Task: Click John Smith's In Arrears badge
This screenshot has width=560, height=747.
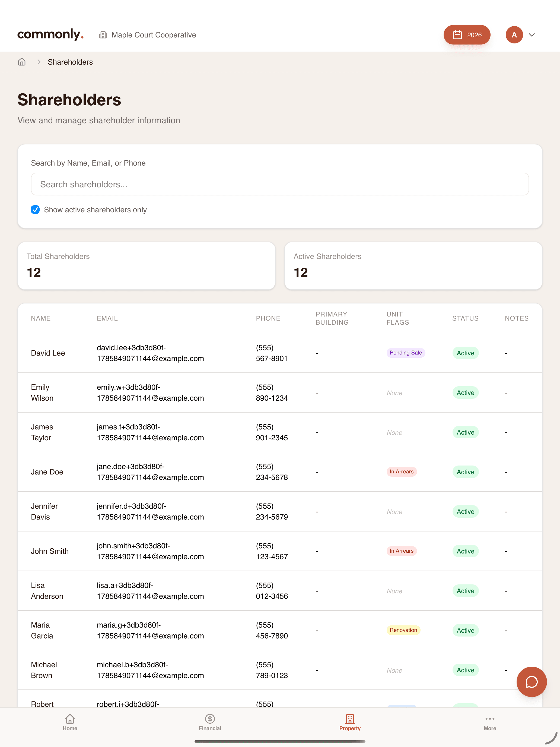Action: (401, 551)
